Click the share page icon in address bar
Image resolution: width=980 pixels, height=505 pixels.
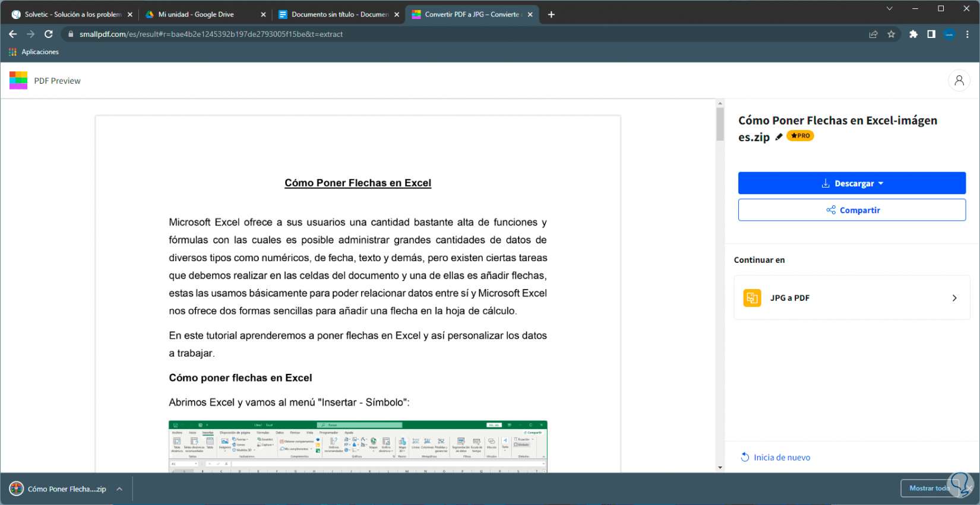click(873, 34)
